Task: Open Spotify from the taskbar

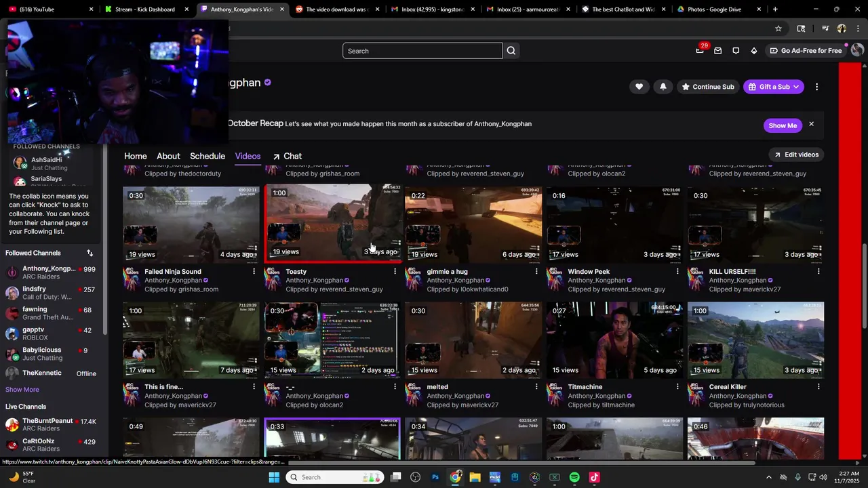Action: click(x=574, y=477)
